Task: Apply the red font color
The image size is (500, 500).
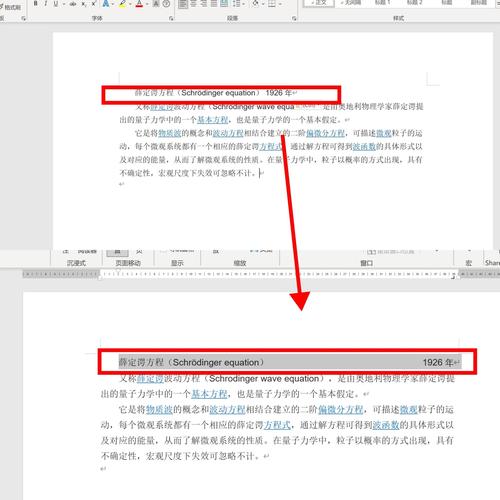Action: (x=139, y=4)
